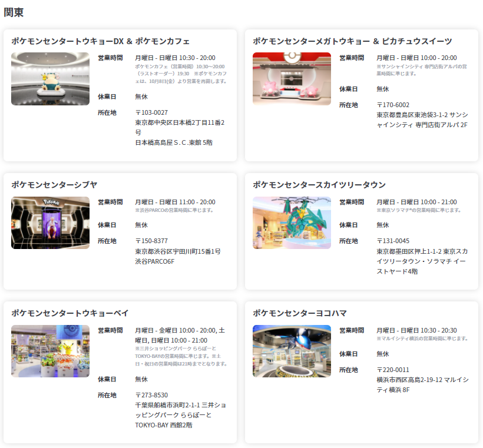Click the 所在地 label in the Tokyo Bay card

107,396
